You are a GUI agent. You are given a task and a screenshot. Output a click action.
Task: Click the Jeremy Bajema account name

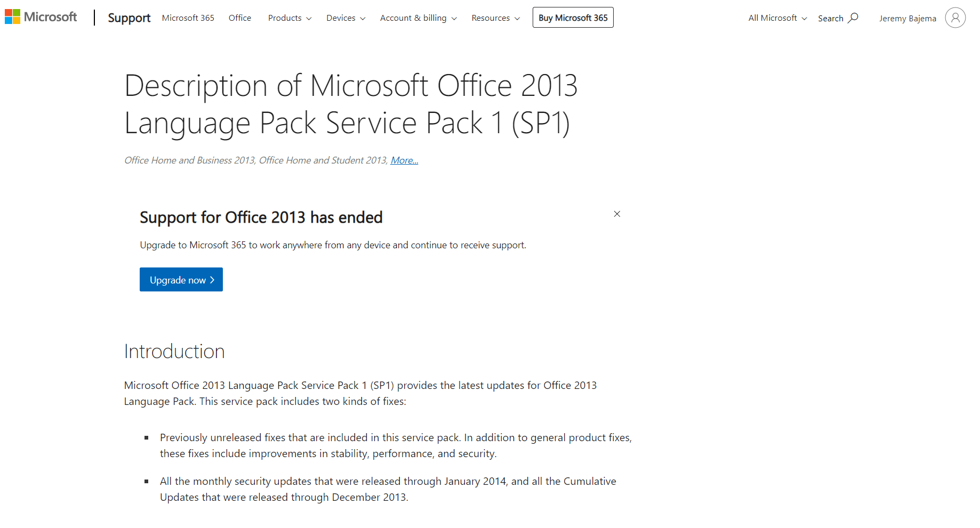pos(907,18)
